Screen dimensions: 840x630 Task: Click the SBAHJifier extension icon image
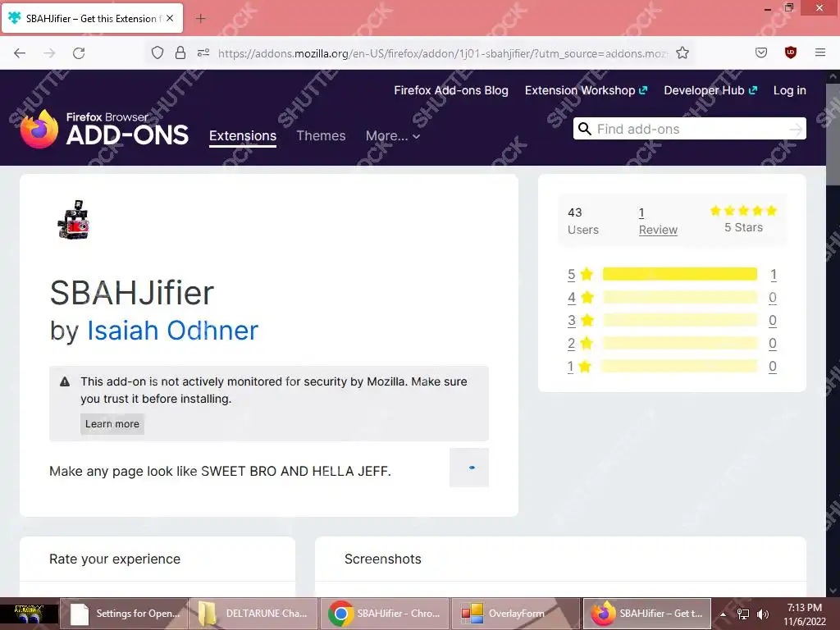[73, 220]
